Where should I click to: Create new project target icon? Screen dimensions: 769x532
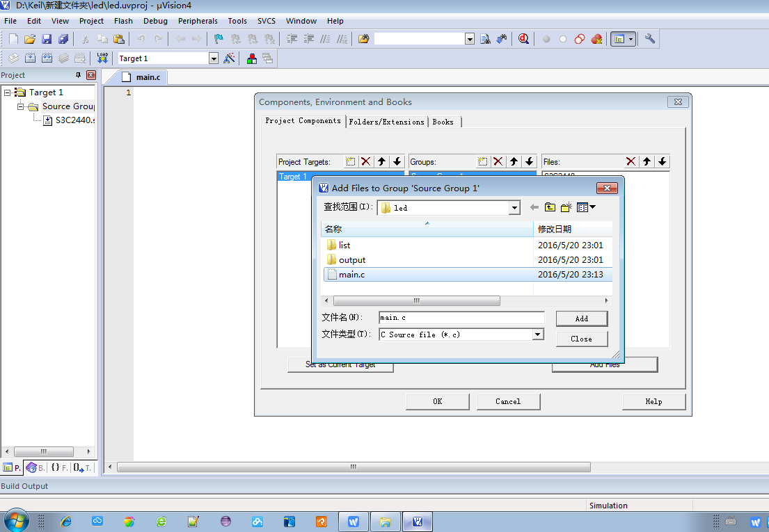point(350,161)
